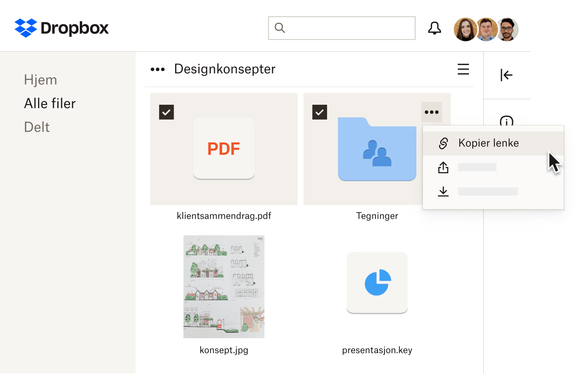Select the Kopier lenke link icon
The height and width of the screenshot is (378, 588).
pos(443,143)
